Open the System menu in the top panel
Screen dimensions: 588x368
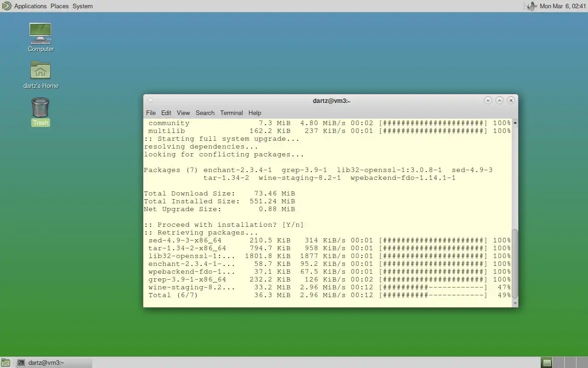coord(83,6)
